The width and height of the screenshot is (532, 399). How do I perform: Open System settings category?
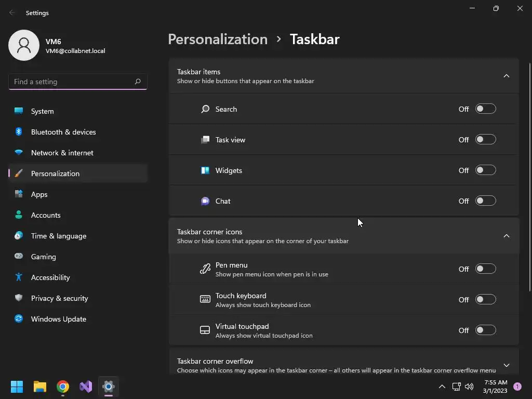click(78, 111)
